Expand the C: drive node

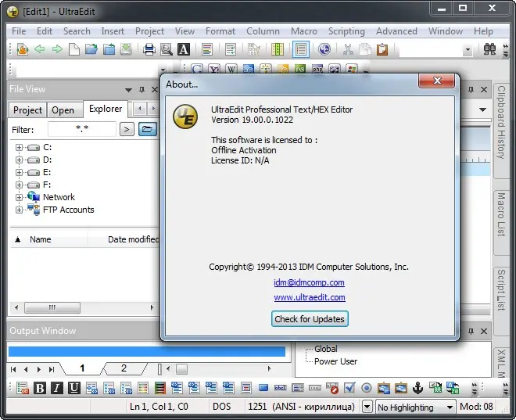click(19, 148)
